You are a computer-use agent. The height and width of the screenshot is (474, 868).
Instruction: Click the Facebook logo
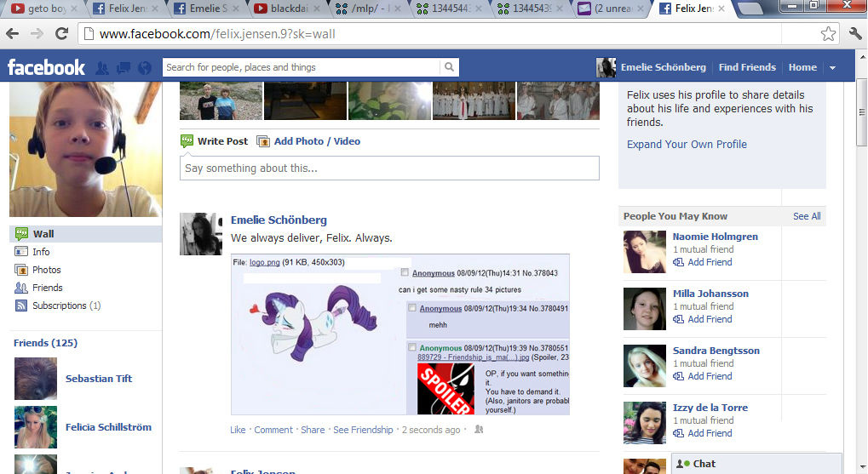pyautogui.click(x=46, y=67)
